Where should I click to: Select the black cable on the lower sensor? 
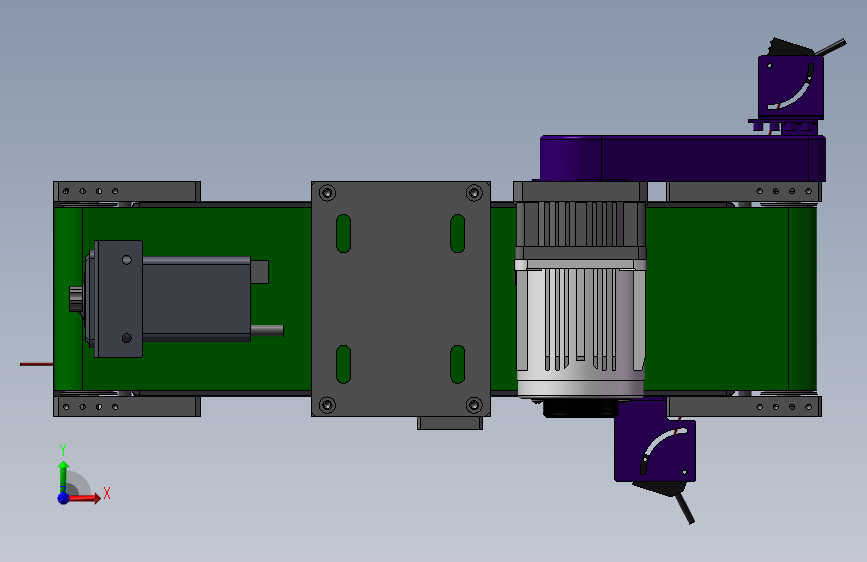(685, 509)
